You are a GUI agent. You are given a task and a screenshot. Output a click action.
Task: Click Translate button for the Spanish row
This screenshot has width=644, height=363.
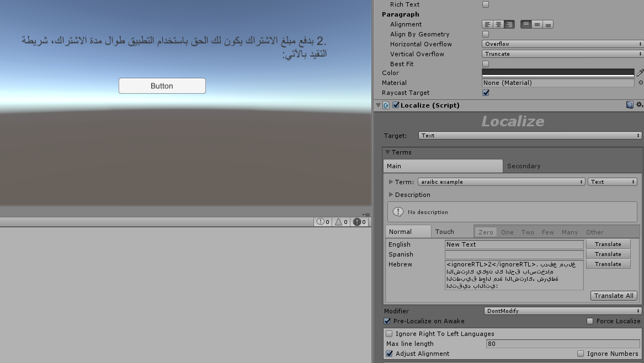coord(608,254)
